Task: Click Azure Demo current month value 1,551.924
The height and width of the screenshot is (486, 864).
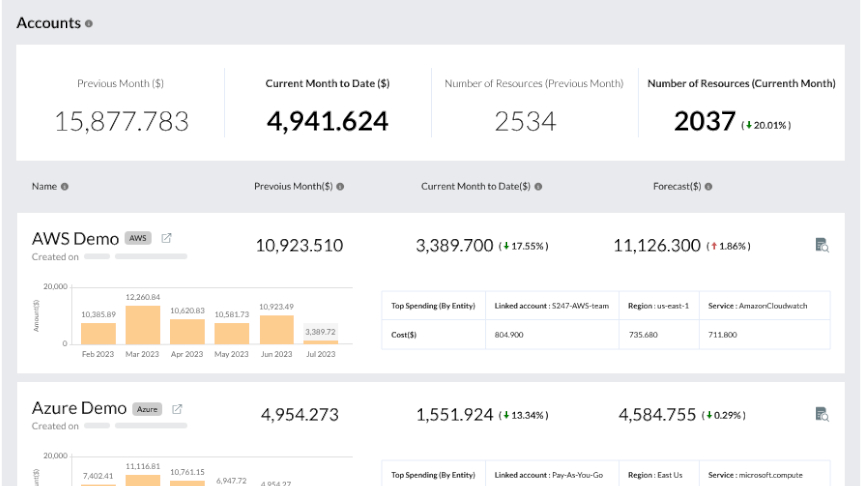Action: 454,414
